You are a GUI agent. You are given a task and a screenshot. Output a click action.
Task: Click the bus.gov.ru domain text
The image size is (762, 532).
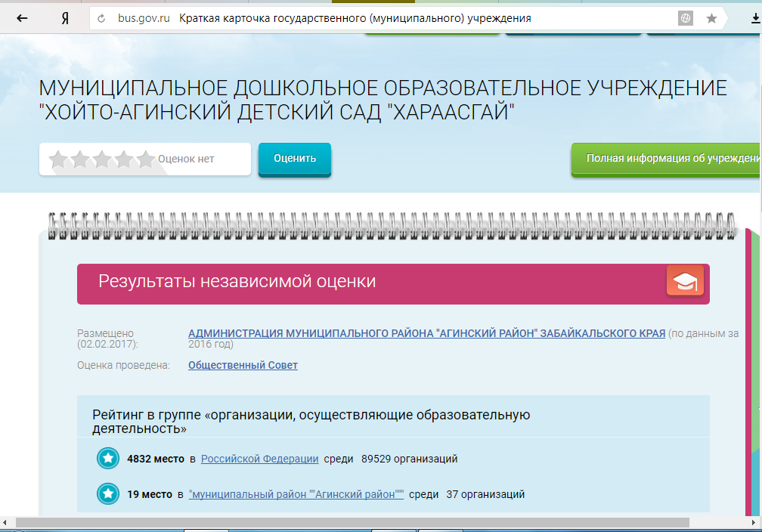click(x=144, y=18)
